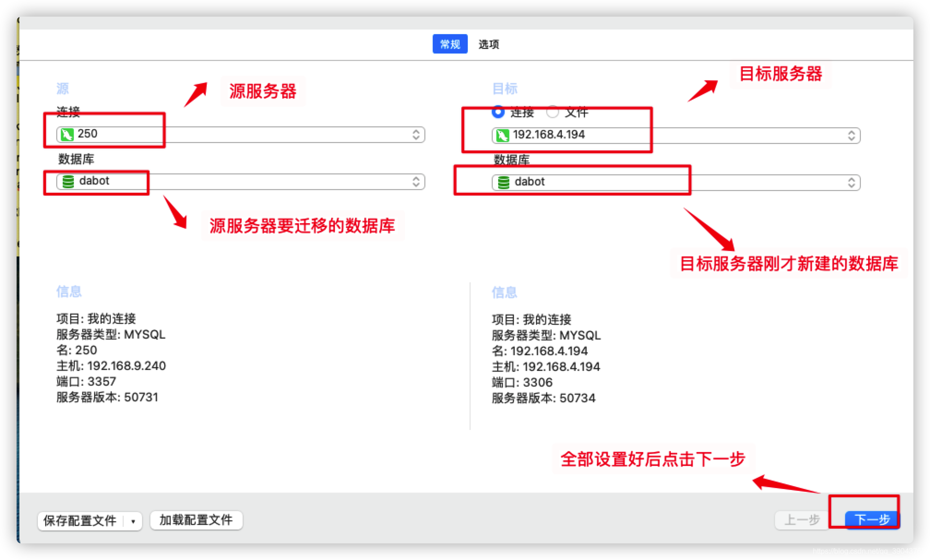The height and width of the screenshot is (560, 930).
Task: Open target database dropdown showing dabot
Action: (x=676, y=182)
